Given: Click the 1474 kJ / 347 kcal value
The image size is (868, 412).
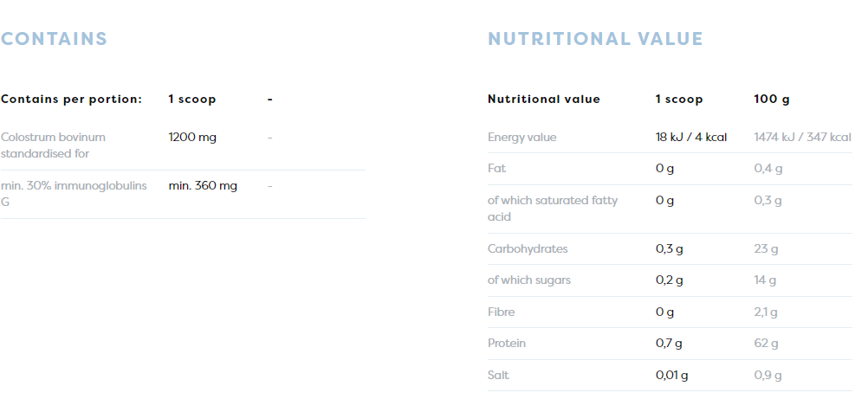Looking at the screenshot, I should [x=802, y=138].
